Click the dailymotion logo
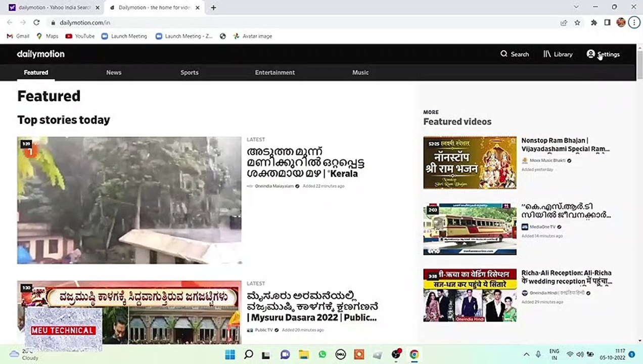The width and height of the screenshot is (643, 364). (40, 54)
